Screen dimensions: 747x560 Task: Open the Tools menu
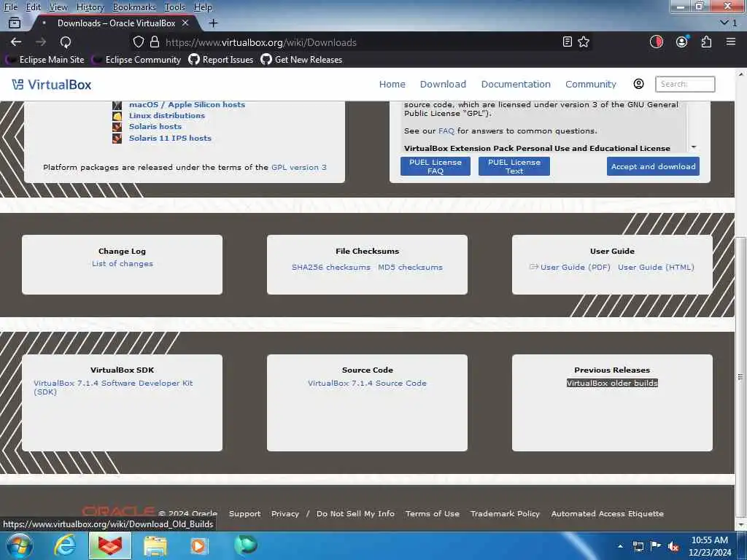tap(174, 7)
